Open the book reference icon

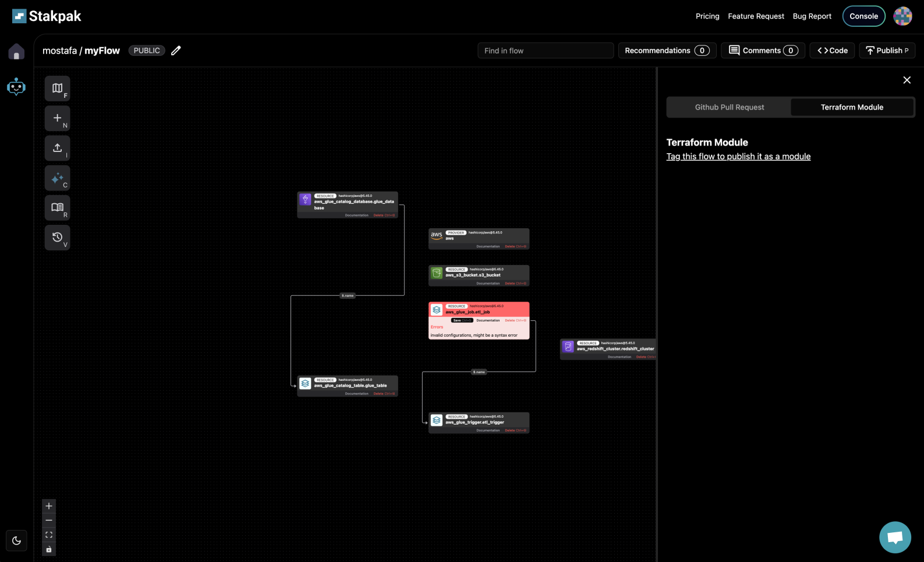[57, 208]
